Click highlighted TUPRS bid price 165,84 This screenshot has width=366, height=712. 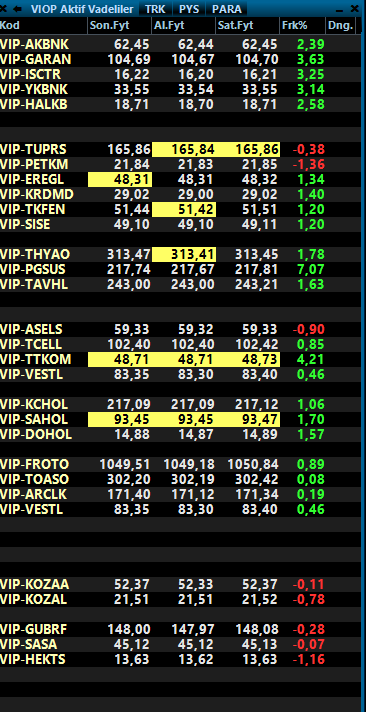coord(184,149)
